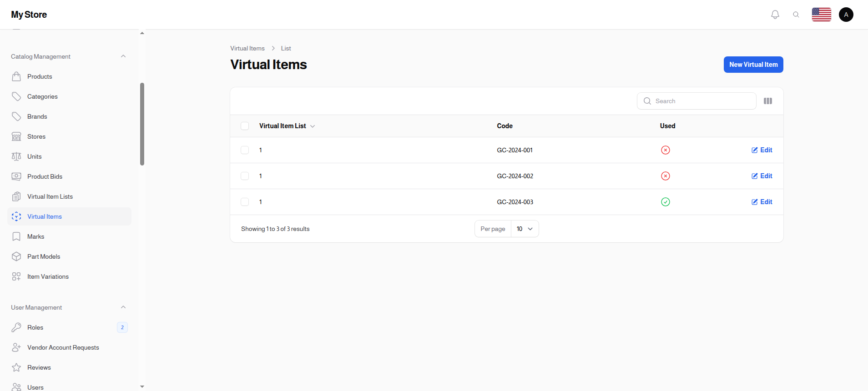Click the Product Bids banknote icon
This screenshot has width=868, height=391.
(x=16, y=176)
